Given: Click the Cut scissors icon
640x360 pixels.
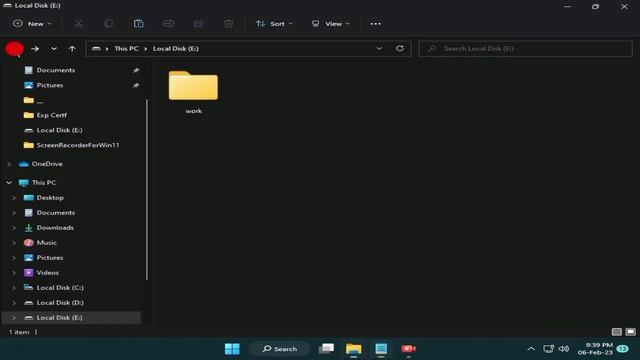Looking at the screenshot, I should point(78,24).
